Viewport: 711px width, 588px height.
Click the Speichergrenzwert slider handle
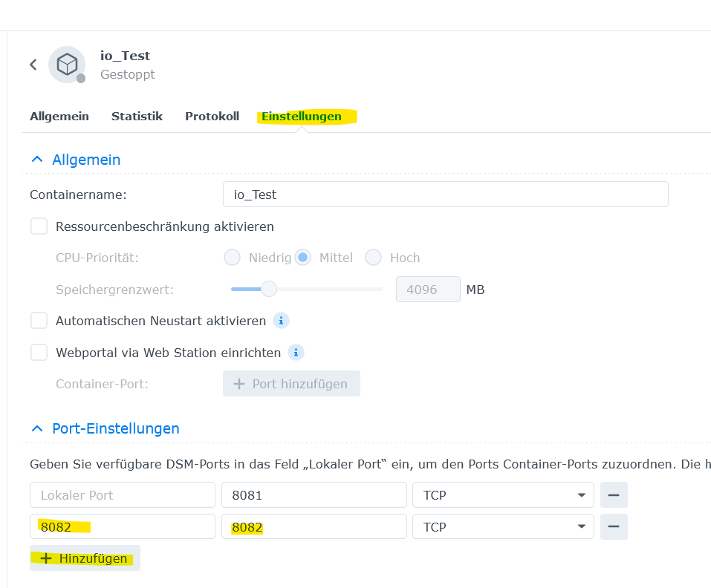click(269, 289)
